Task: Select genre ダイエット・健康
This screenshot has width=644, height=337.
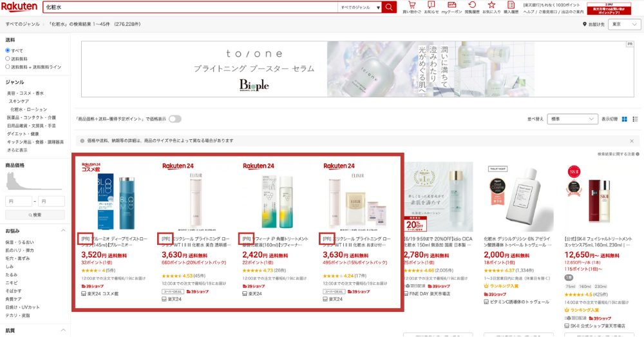Action: coord(23,134)
